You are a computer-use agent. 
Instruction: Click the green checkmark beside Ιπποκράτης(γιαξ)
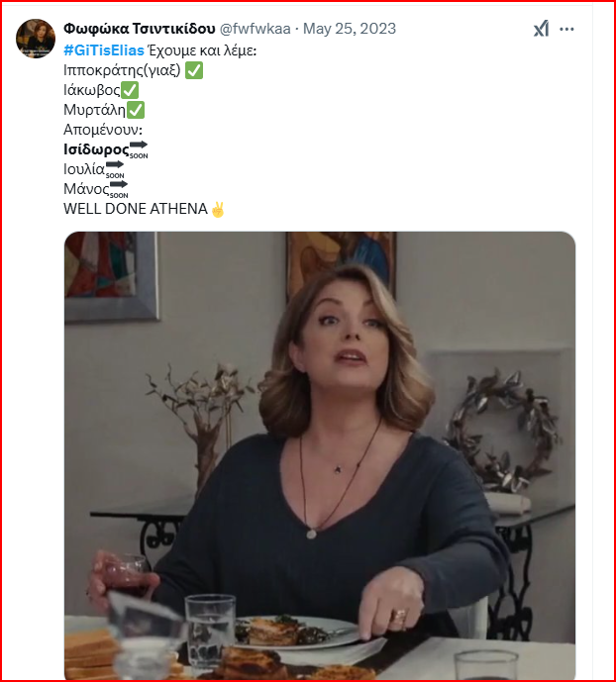[194, 70]
